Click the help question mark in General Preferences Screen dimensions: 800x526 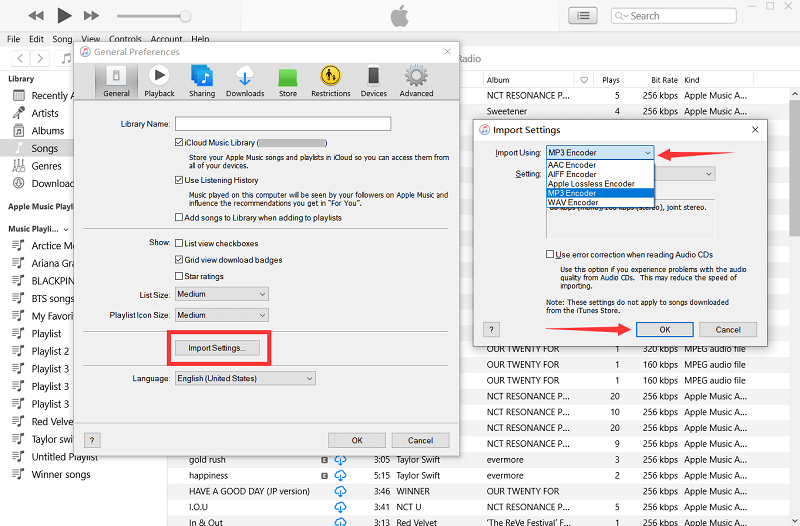(x=92, y=440)
